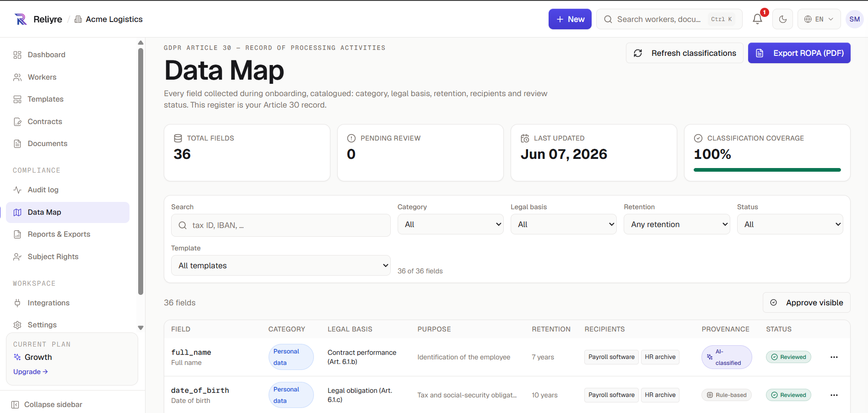This screenshot has height=413, width=868.
Task: Click Personal data badge in date_of_birth row
Action: coord(291,395)
